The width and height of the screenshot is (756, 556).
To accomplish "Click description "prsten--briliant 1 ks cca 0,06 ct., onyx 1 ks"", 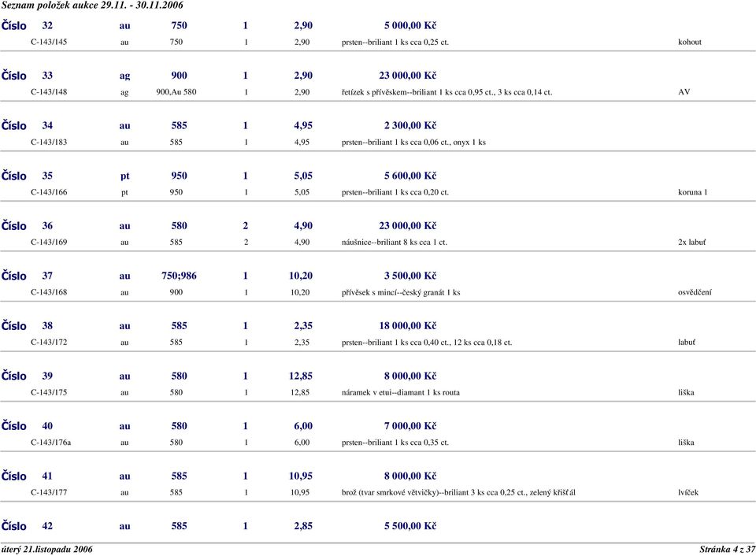I will pyautogui.click(x=413, y=143).
